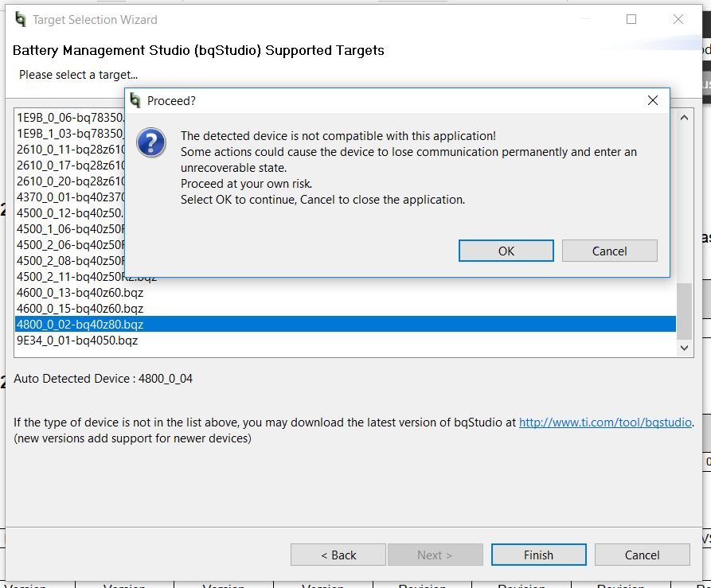Close the Proceed dialog with X
Screen dimensions: 711x588
tap(653, 100)
